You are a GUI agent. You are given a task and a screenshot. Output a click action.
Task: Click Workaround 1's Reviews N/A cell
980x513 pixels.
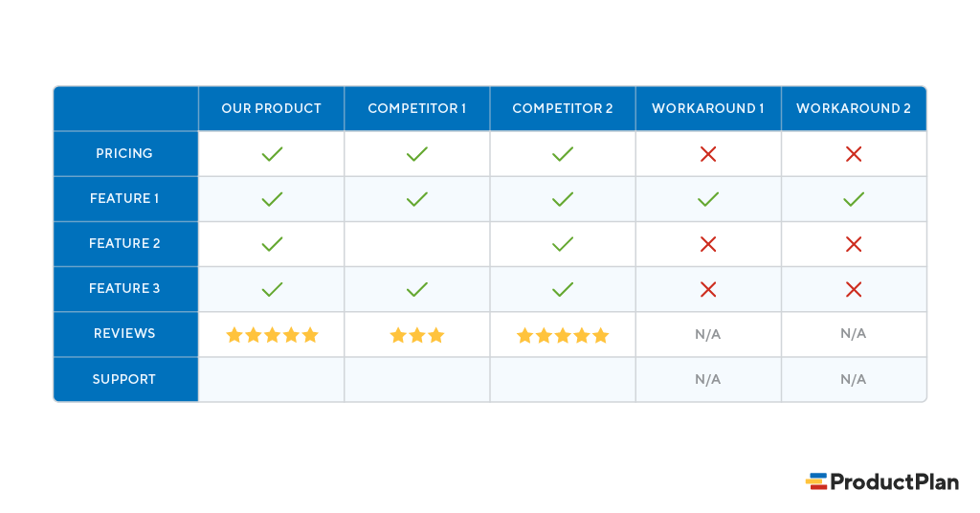point(708,334)
